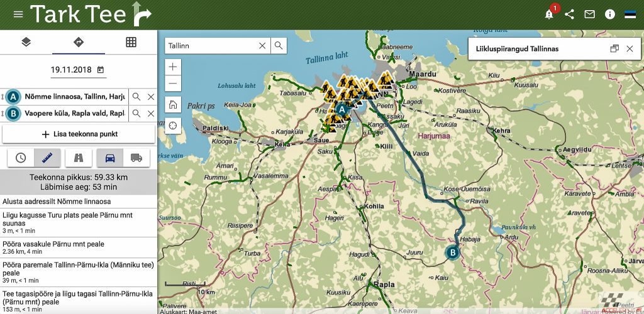
Task: Open the info icon in header
Action: [609, 14]
